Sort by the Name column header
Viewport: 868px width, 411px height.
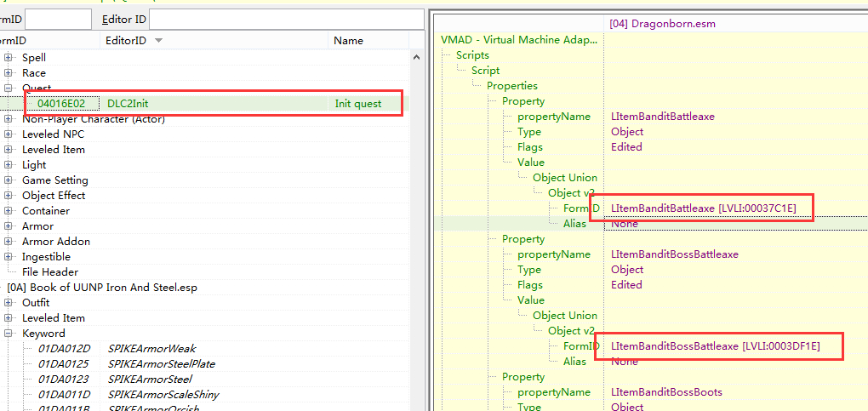[368, 41]
